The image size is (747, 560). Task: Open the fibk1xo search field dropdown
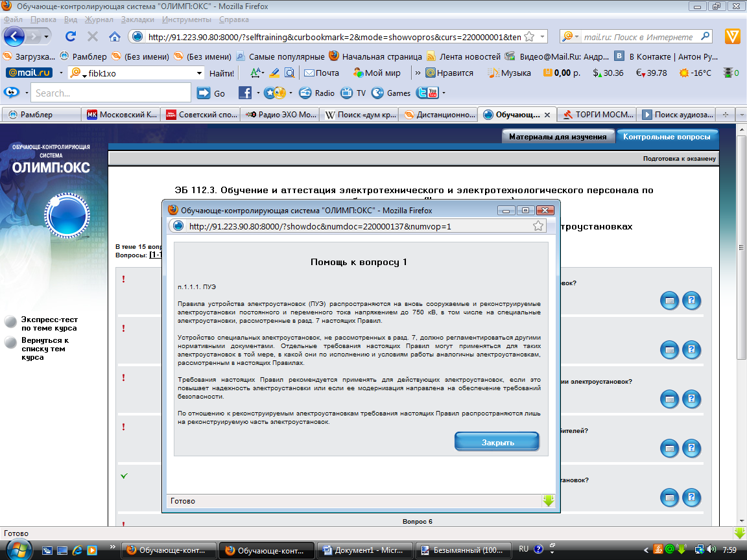199,73
